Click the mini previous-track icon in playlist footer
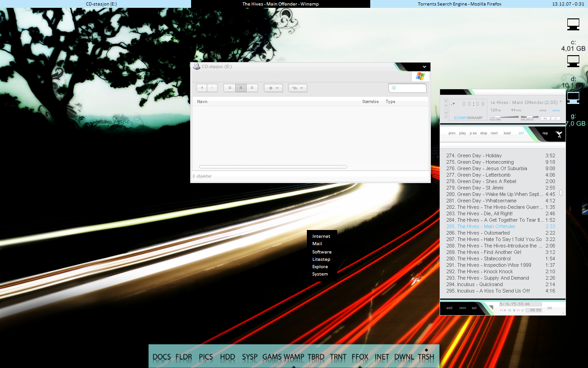Viewport: 588px width, 368px height. click(x=501, y=310)
